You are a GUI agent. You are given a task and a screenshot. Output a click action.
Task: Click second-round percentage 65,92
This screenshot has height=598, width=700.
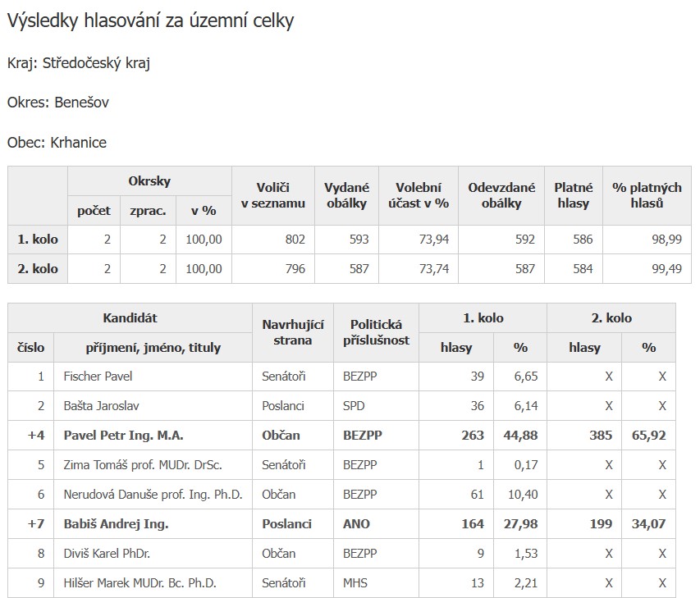[648, 435]
